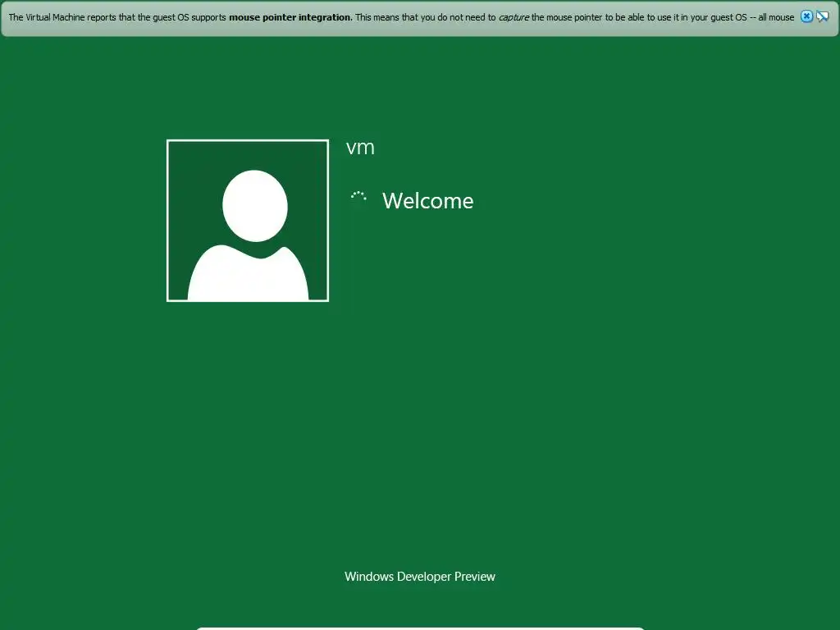Click the Welcome text

point(427,201)
